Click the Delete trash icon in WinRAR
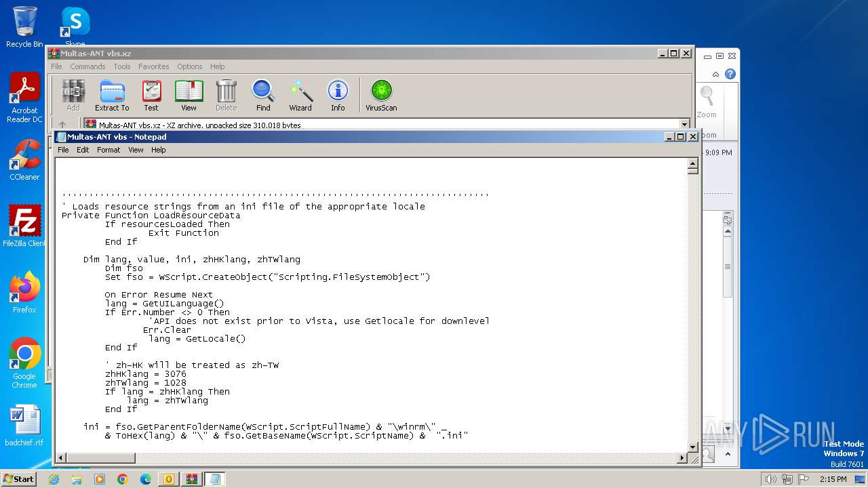Viewport: 868px width, 488px height. [226, 95]
